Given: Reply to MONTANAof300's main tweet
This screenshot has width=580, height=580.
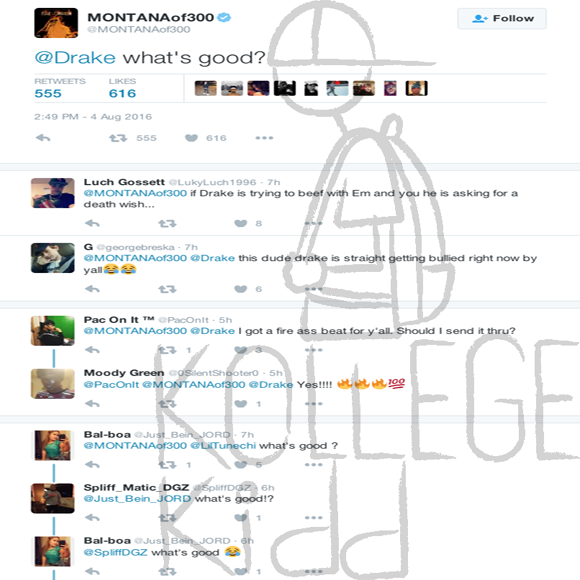Looking at the screenshot, I should (x=43, y=138).
